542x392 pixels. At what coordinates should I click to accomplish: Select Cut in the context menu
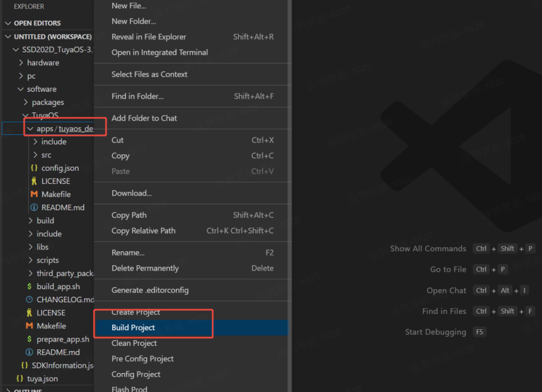point(192,140)
